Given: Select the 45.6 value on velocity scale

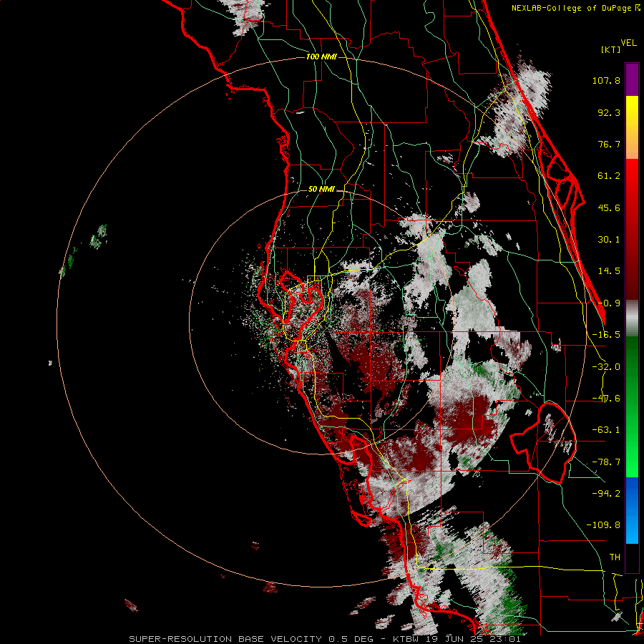Looking at the screenshot, I should [609, 208].
